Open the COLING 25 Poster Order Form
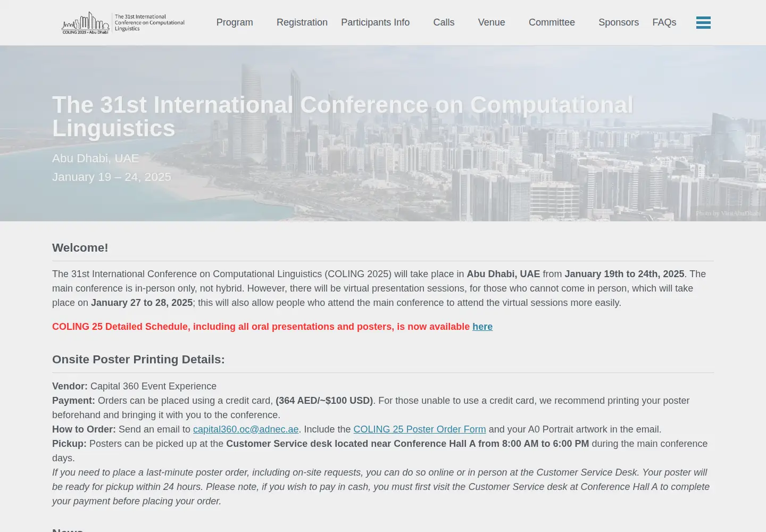Screen dimensions: 766x532 (x=420, y=429)
